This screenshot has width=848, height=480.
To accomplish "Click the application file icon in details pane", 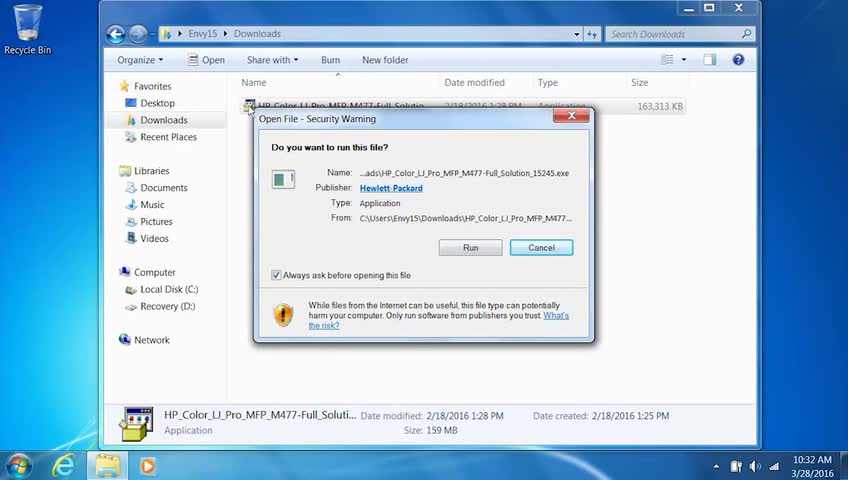I will tap(136, 423).
